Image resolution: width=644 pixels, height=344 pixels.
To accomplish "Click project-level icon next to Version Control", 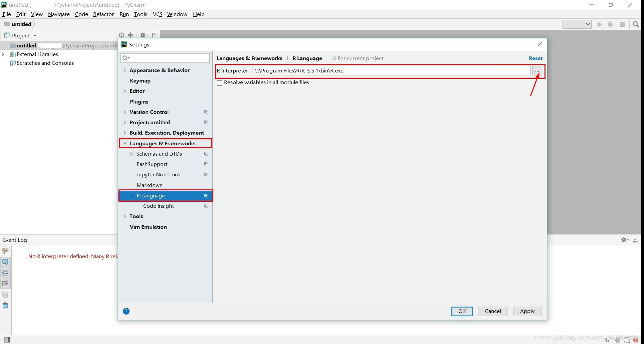I will (206, 112).
